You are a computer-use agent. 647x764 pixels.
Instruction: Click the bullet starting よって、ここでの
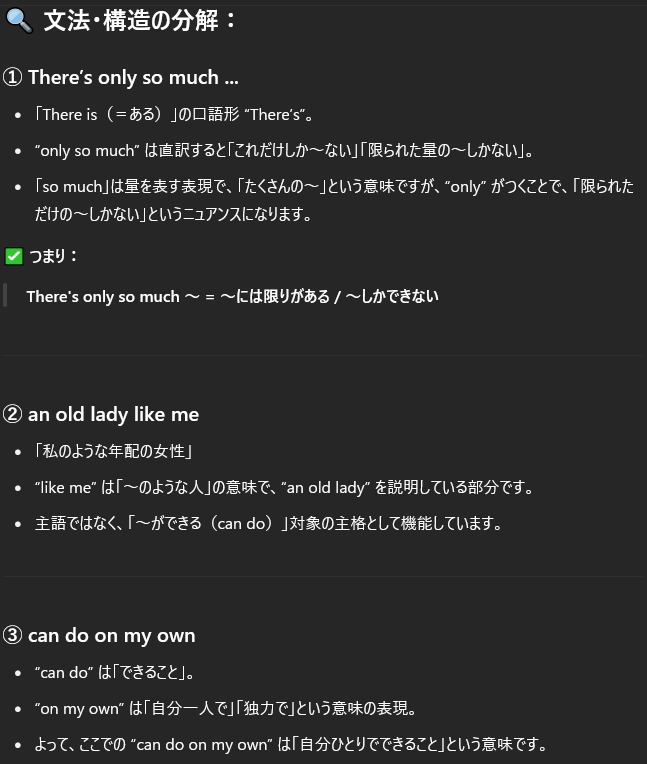(x=291, y=745)
